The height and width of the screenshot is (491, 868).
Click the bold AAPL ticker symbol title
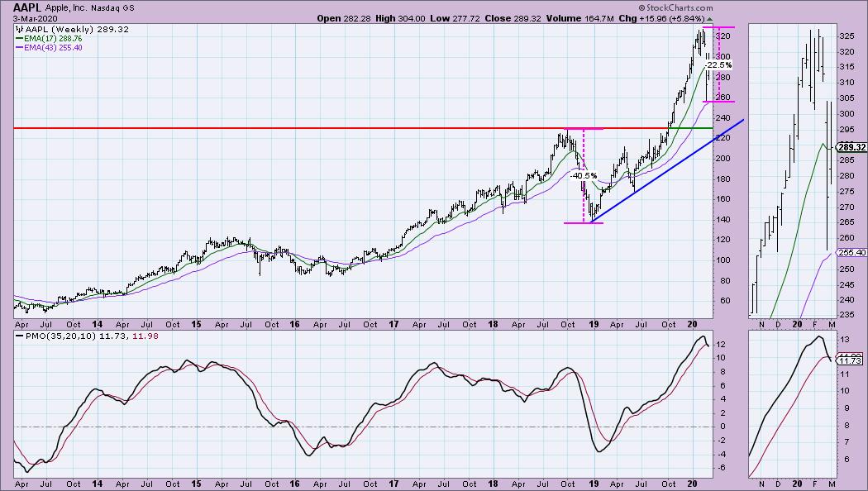[26, 7]
